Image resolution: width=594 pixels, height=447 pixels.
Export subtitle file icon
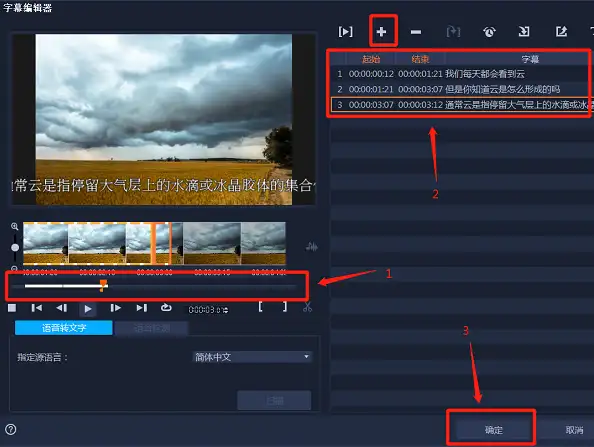coord(561,31)
